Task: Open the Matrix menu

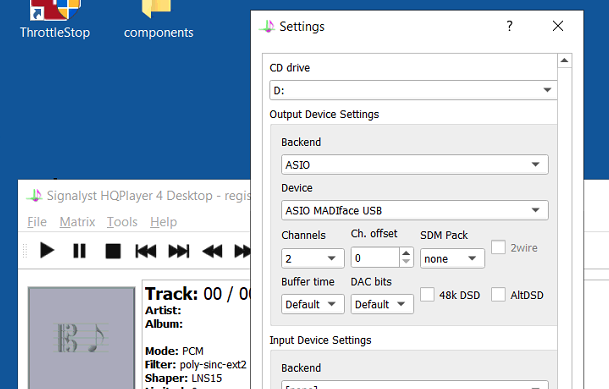Action: pos(77,222)
